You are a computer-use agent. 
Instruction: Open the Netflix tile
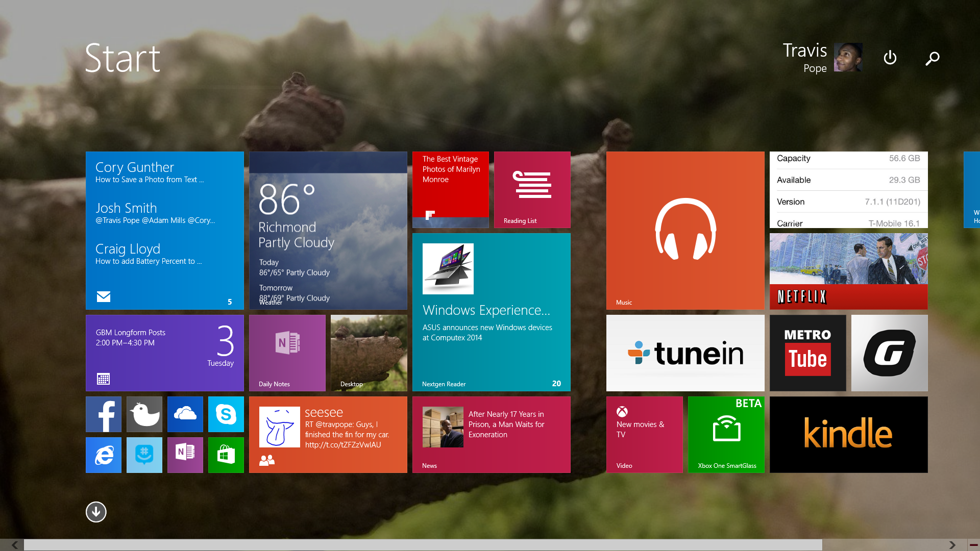click(849, 271)
